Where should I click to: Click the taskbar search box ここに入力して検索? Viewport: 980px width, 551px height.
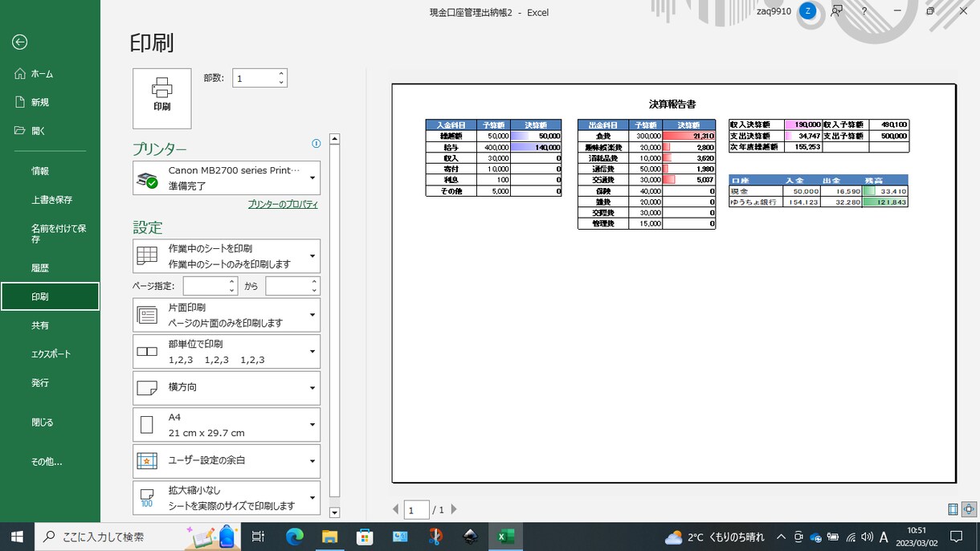pos(138,537)
